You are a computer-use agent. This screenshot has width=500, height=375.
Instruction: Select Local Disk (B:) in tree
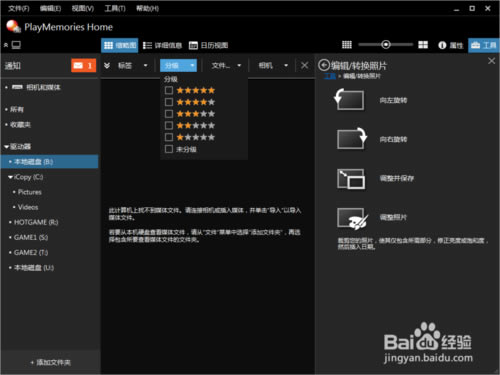click(x=49, y=162)
